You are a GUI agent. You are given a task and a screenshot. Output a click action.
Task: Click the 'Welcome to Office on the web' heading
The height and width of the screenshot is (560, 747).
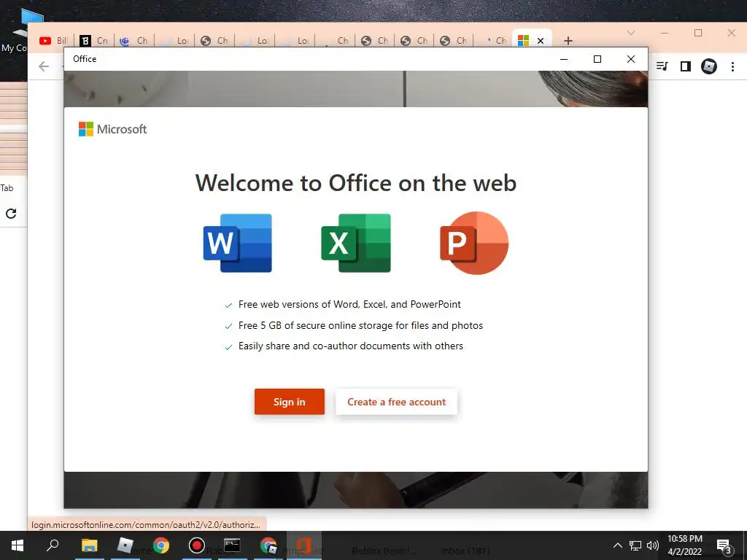[x=356, y=183]
